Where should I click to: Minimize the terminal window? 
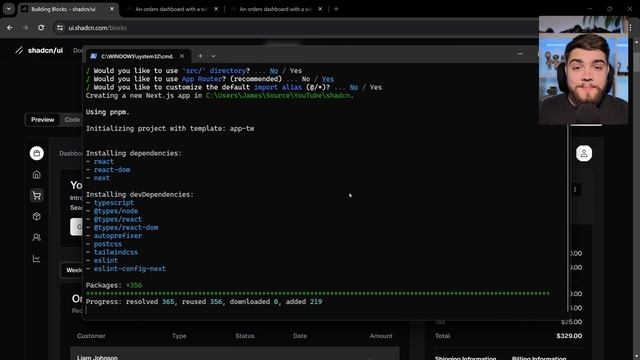click(x=520, y=54)
